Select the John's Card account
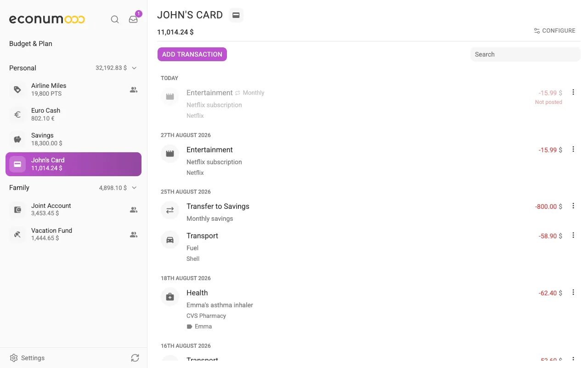 tap(73, 164)
